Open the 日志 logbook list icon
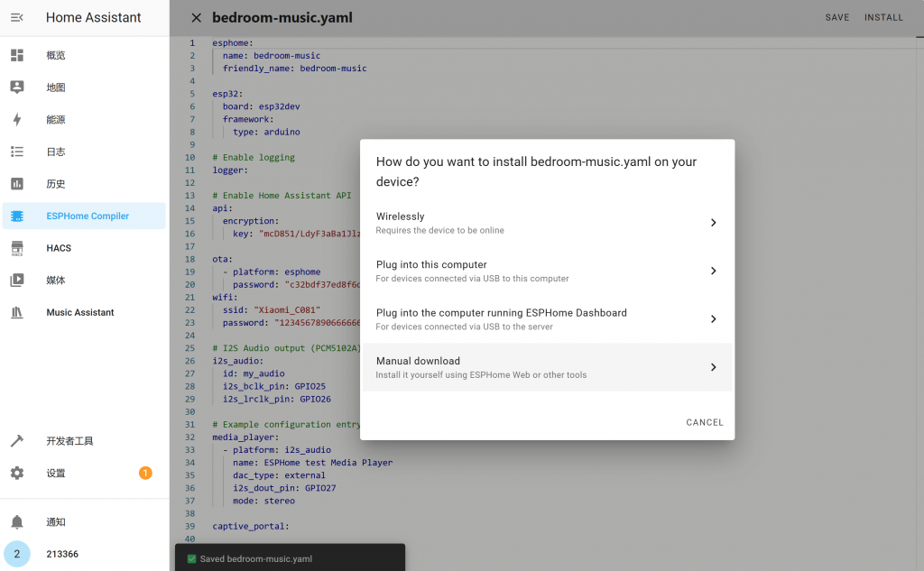This screenshot has height=571, width=924. coord(17,152)
